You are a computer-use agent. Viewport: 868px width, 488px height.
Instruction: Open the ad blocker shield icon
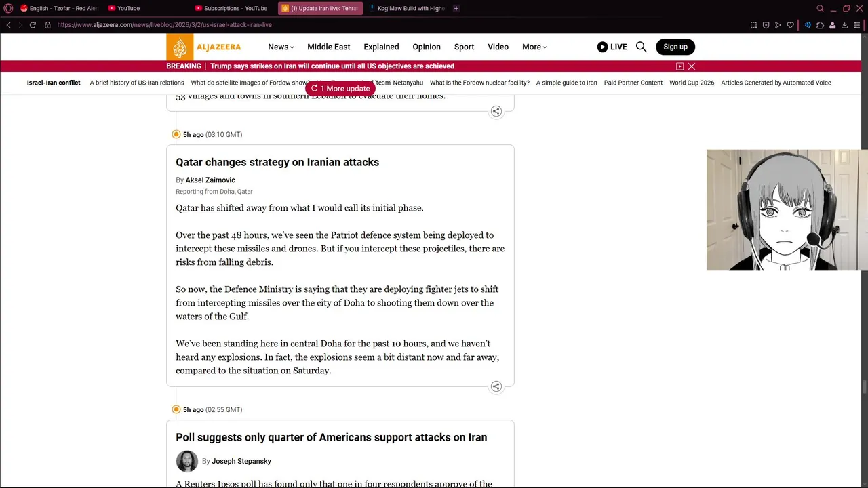(x=766, y=25)
